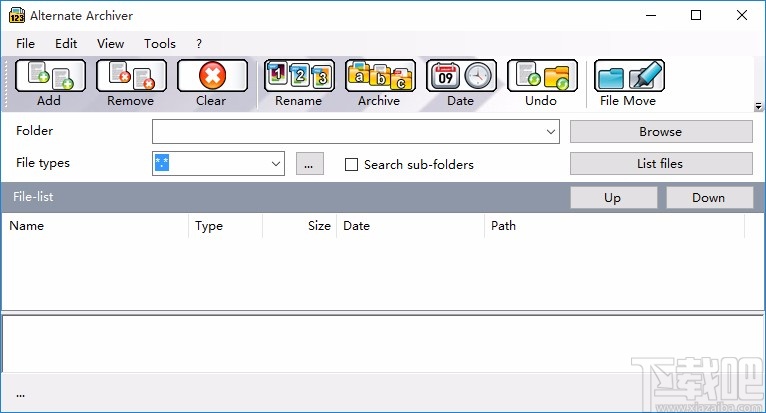The width and height of the screenshot is (766, 413).
Task: Enable Search sub-folders checkbox
Action: [x=351, y=165]
